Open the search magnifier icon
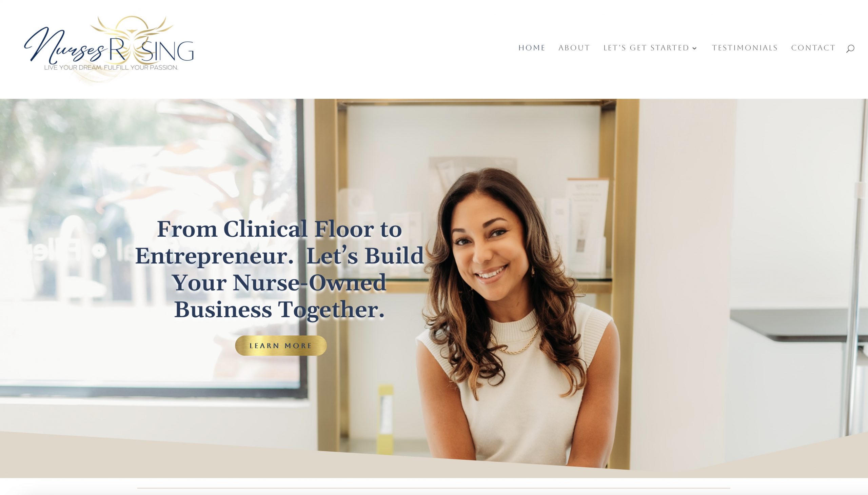 (850, 48)
